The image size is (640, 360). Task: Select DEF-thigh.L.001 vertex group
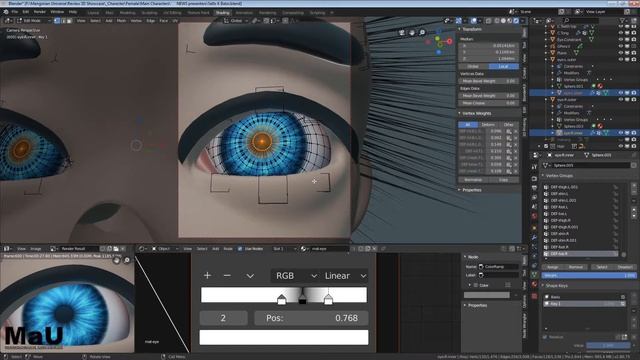coord(580,187)
